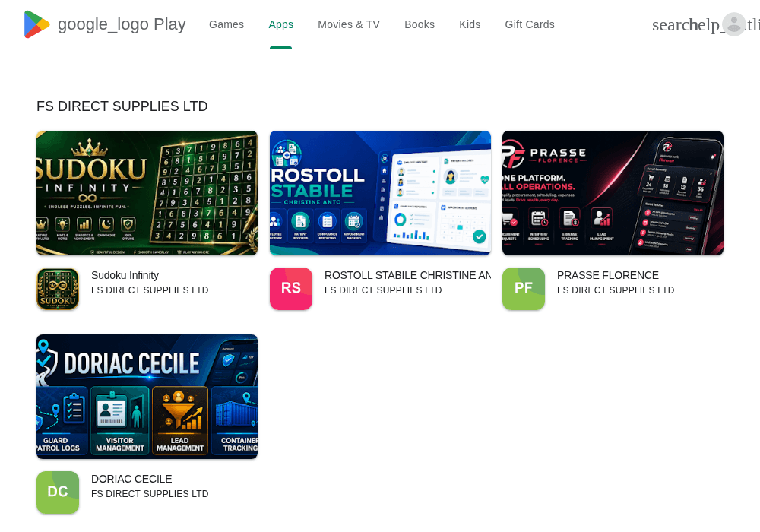
Task: Click the developer name under ROSTOLL STABILE
Action: tap(383, 290)
